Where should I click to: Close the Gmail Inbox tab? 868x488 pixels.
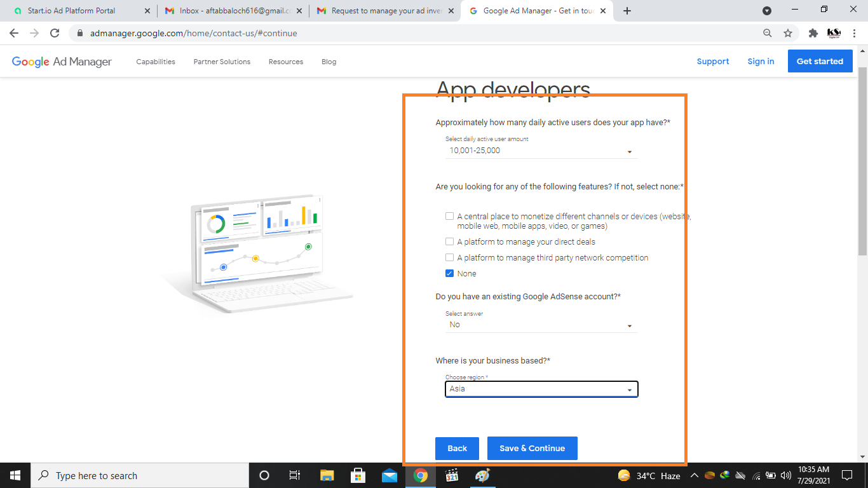(x=299, y=11)
